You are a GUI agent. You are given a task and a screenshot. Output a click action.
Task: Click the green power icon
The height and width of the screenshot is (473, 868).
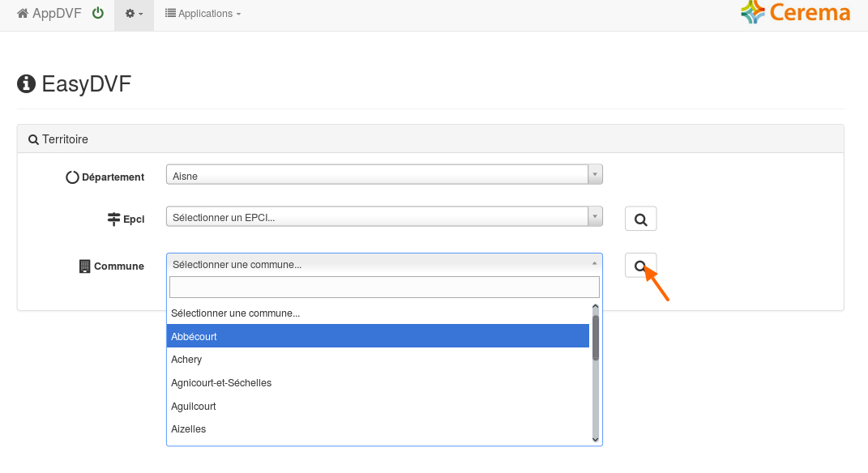98,13
